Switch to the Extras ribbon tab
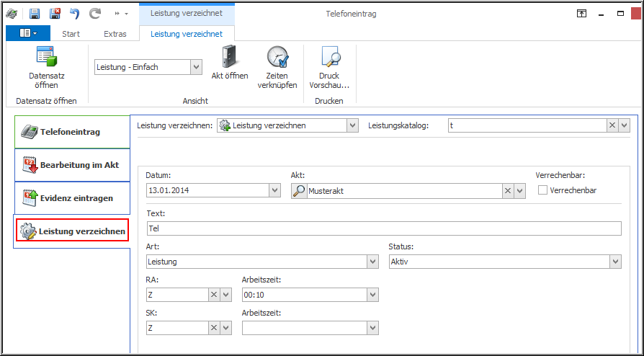The image size is (644, 356). [115, 34]
